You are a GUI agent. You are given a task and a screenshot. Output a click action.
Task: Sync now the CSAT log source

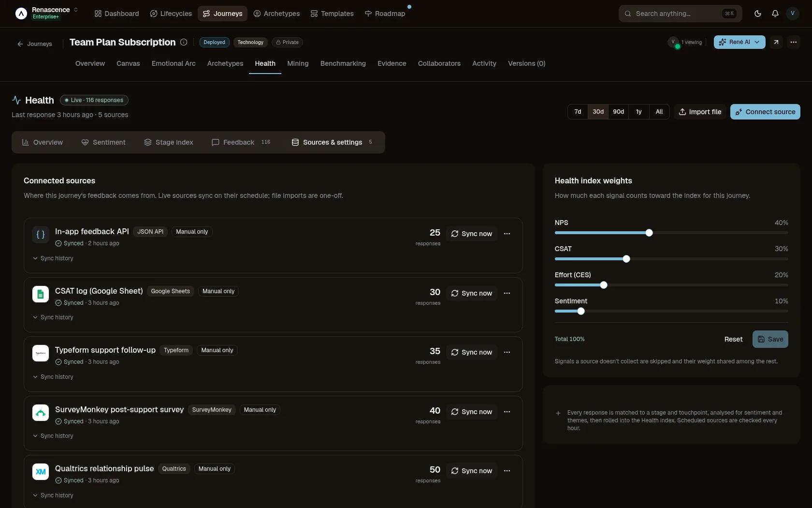pyautogui.click(x=472, y=293)
